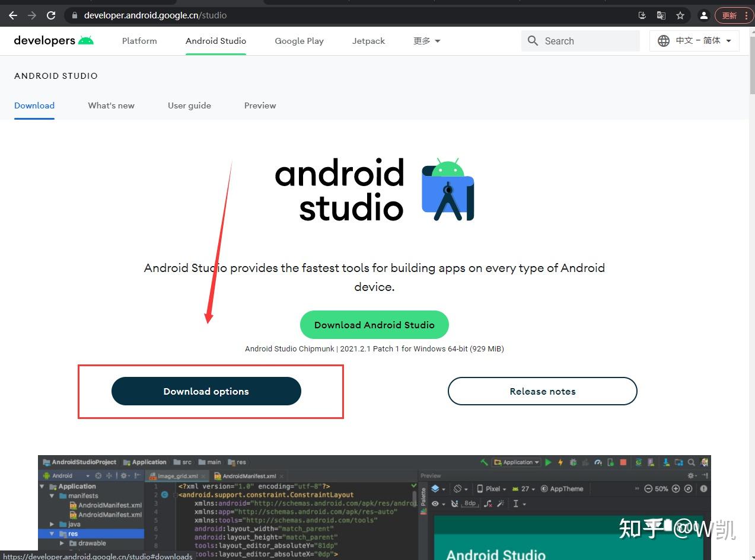
Task: Click the green Android logo next to developers
Action: tap(89, 40)
